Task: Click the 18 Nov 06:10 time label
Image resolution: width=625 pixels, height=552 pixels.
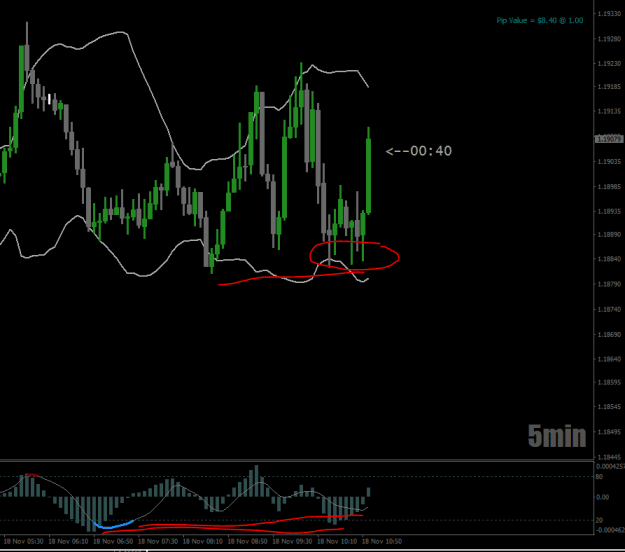Action: pos(68,541)
